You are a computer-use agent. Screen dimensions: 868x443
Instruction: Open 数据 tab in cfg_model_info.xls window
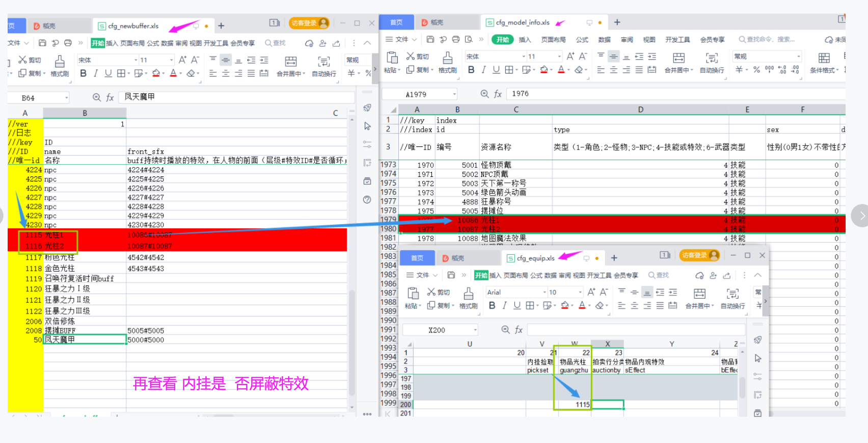pyautogui.click(x=604, y=40)
